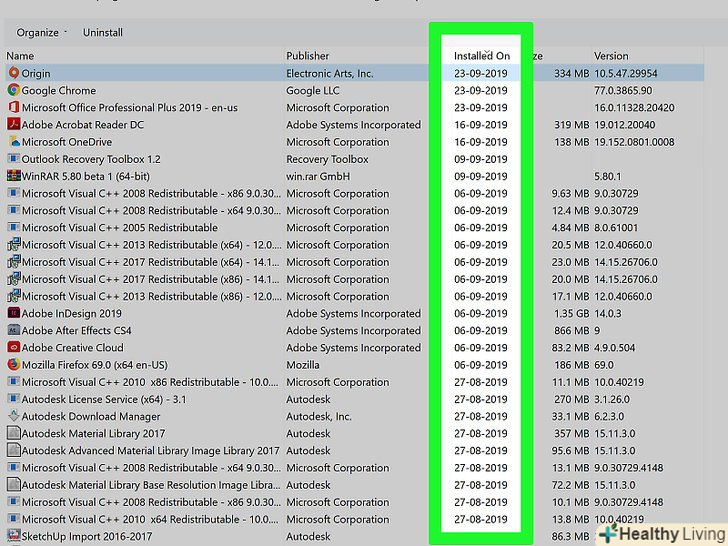The height and width of the screenshot is (546, 728).
Task: Select Outlook Recovery Toolbox 1.2 entry
Action: click(x=91, y=159)
